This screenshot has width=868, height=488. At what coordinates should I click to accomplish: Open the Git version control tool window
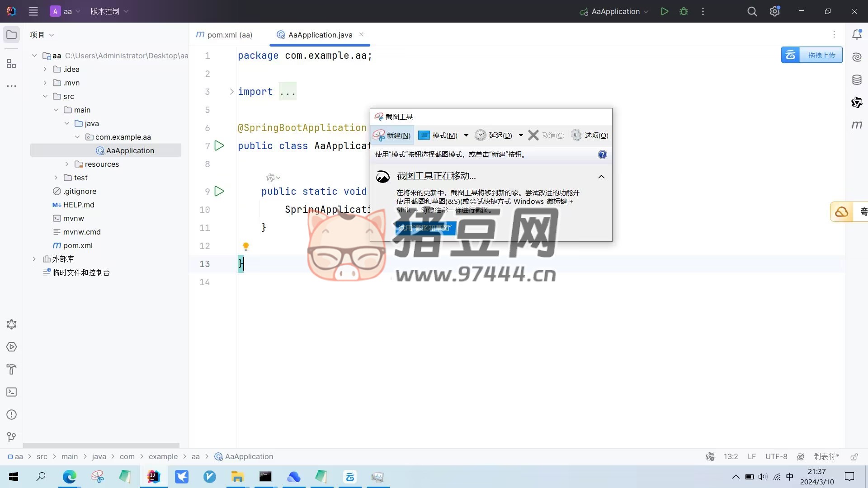click(x=12, y=437)
